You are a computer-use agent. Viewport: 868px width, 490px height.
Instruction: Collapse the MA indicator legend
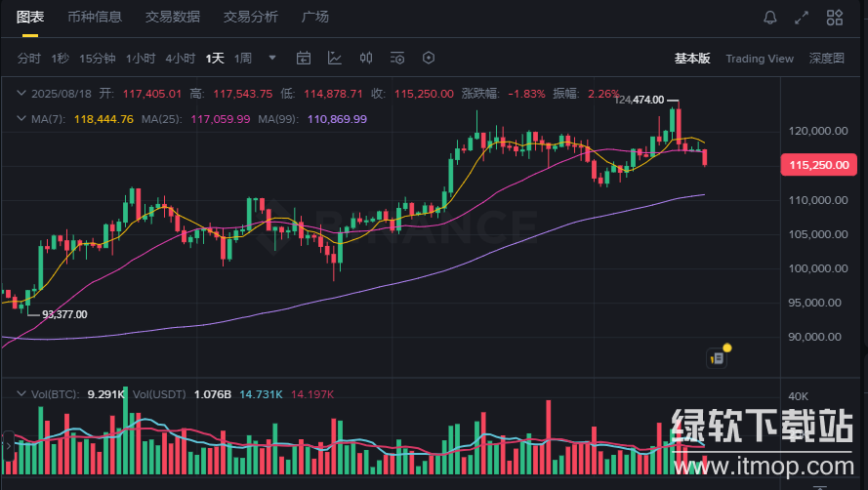[x=22, y=118]
